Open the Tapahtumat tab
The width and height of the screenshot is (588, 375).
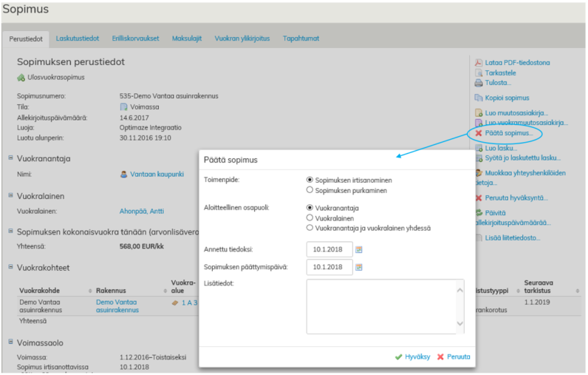301,38
